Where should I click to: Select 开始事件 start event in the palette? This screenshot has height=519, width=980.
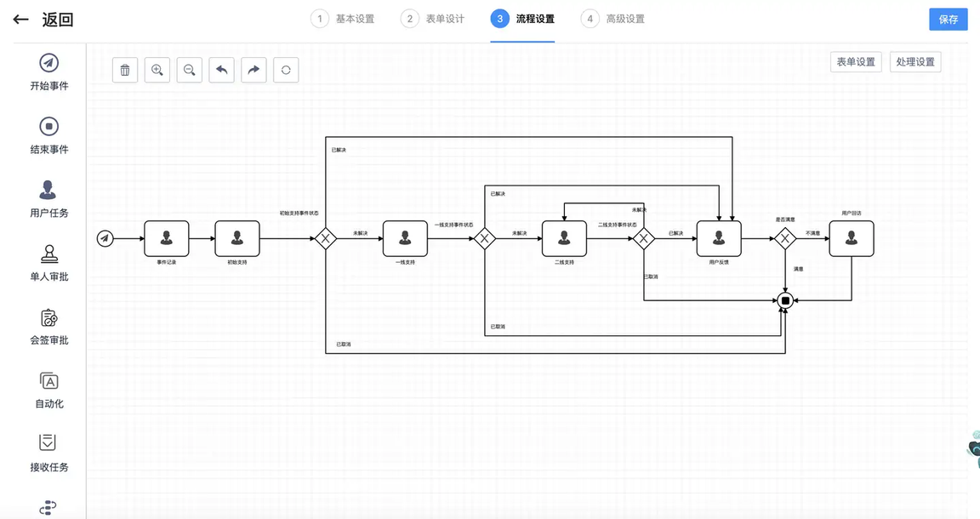pos(49,72)
